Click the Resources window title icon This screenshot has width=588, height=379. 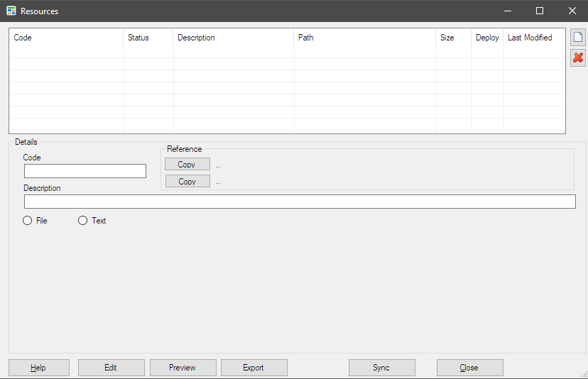tap(11, 11)
